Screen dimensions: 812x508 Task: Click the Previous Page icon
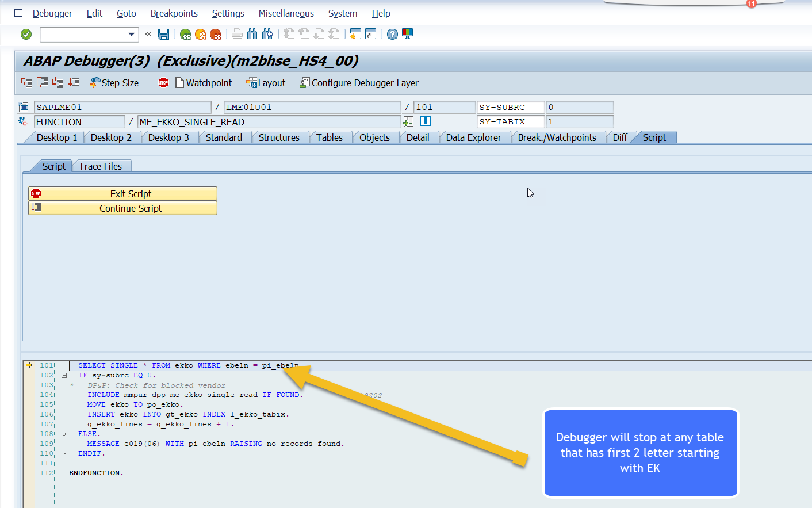coord(304,35)
